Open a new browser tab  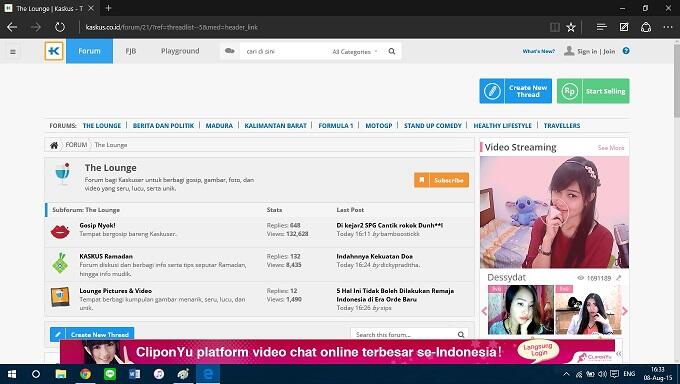108,8
